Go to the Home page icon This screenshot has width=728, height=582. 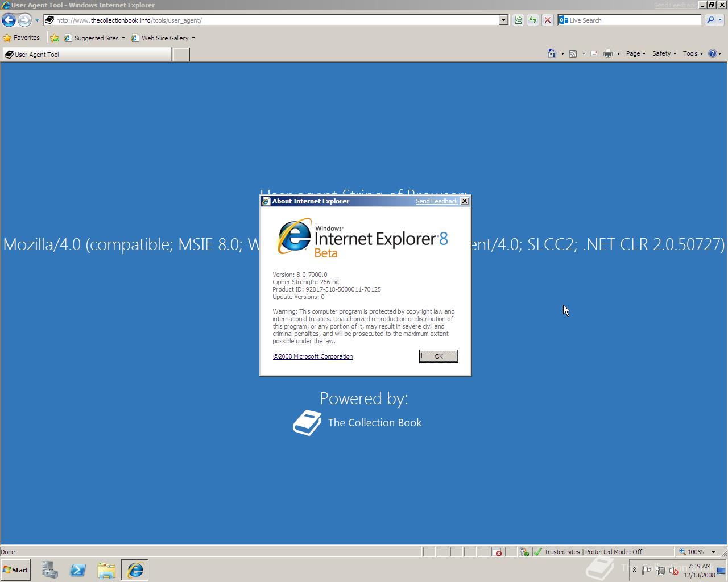pos(552,53)
